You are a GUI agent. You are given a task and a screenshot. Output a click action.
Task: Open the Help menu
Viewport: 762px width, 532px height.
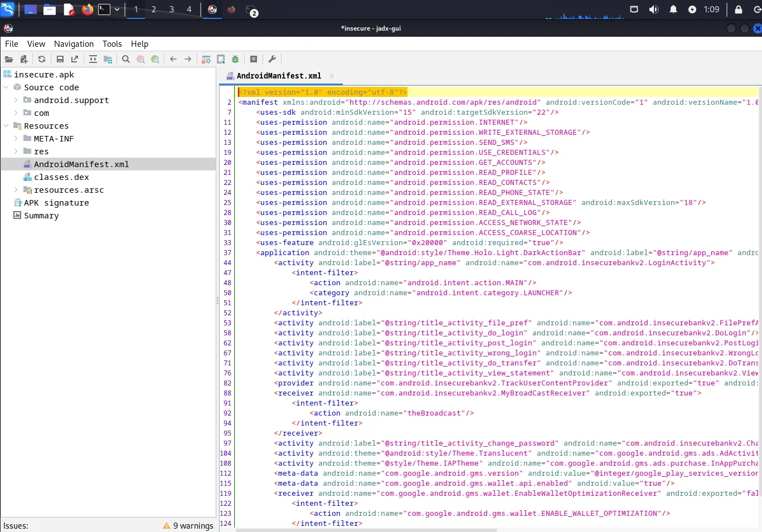[139, 44]
